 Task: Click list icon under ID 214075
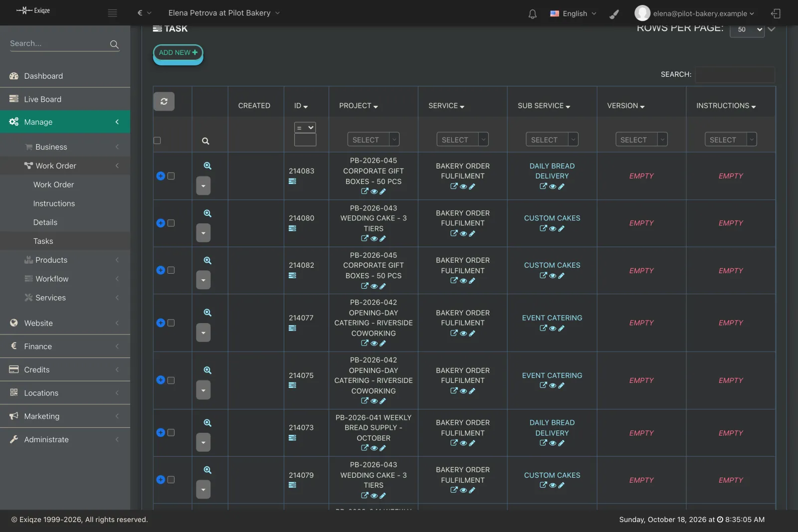click(292, 385)
